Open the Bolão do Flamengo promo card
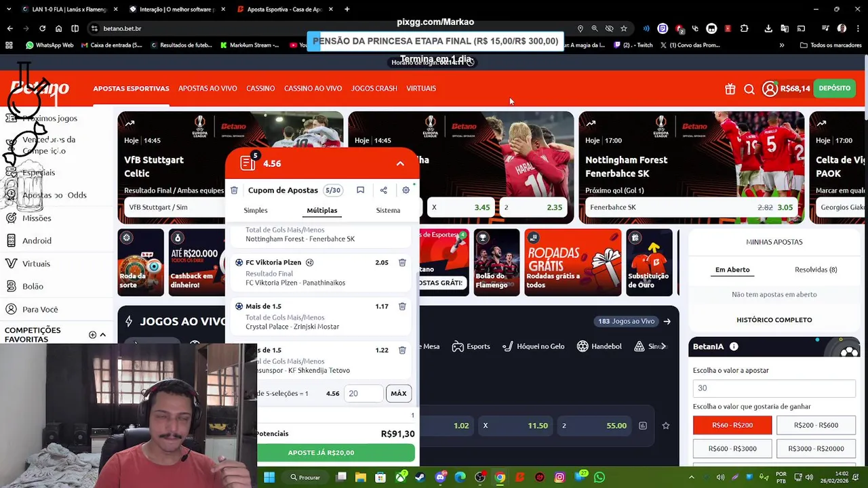Viewport: 868px width, 488px height. (496, 262)
